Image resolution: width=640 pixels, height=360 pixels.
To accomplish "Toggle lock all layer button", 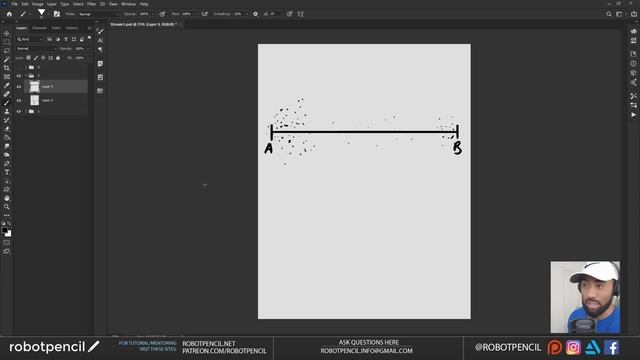I will (x=58, y=58).
